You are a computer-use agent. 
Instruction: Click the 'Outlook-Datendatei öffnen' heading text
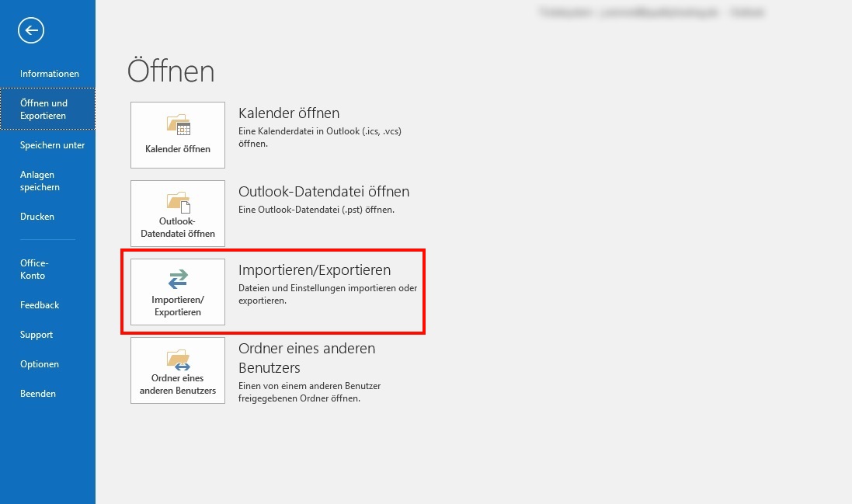(x=323, y=192)
